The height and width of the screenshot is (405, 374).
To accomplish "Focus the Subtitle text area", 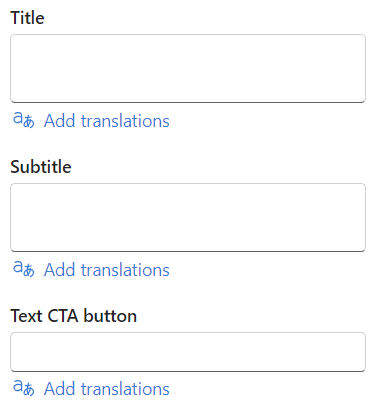I will pos(188,217).
